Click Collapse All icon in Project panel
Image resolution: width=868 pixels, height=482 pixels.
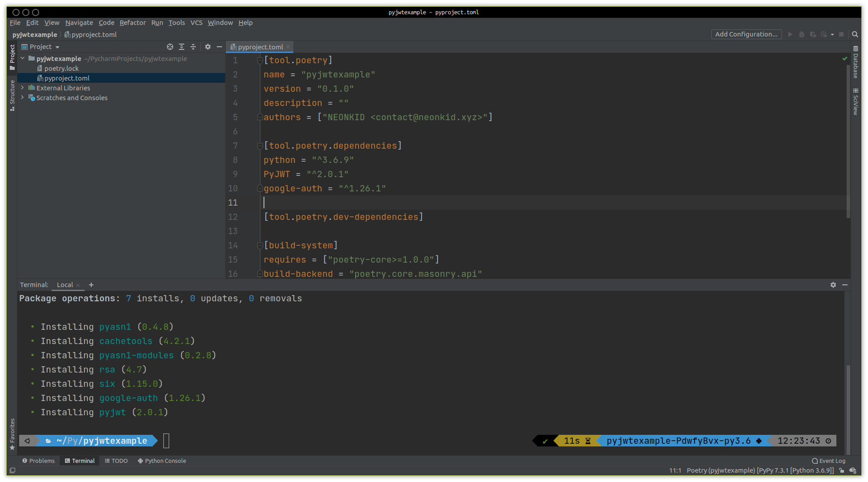pyautogui.click(x=193, y=47)
